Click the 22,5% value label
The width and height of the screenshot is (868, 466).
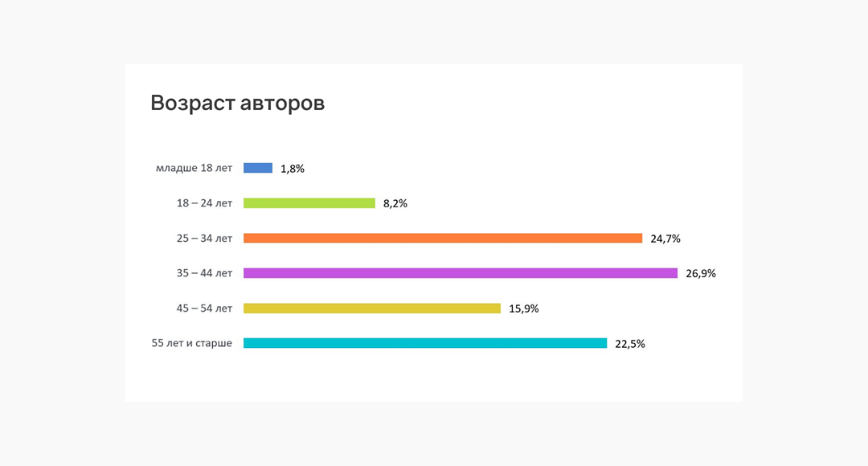point(630,344)
